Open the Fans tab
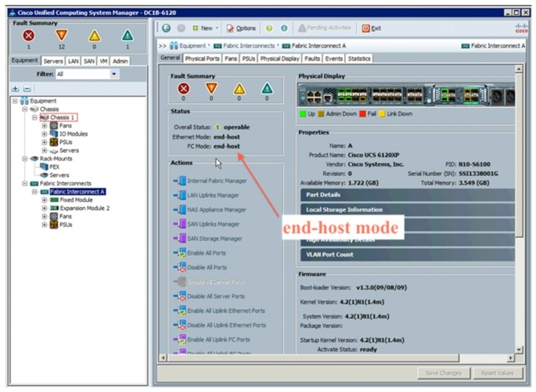Image resolution: width=536 pixels, height=392 pixels. pyautogui.click(x=231, y=59)
